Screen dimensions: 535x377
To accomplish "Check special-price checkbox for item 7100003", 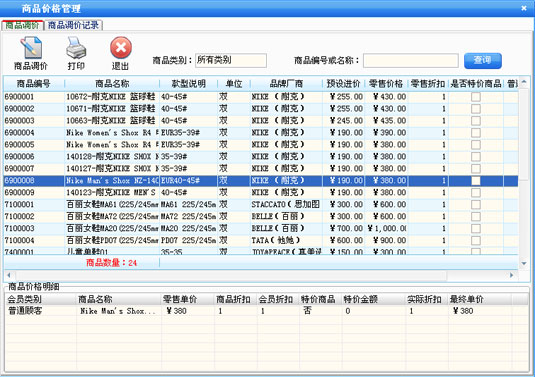I will (x=476, y=228).
